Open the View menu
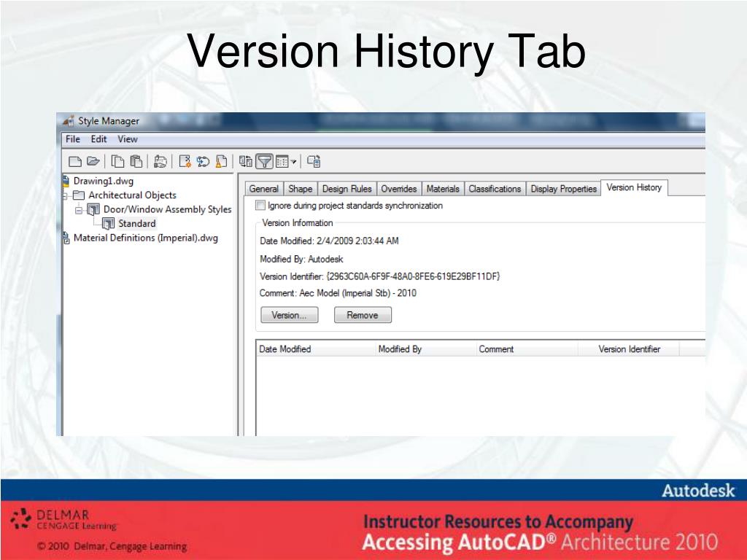Image resolution: width=747 pixels, height=560 pixels. [x=128, y=139]
